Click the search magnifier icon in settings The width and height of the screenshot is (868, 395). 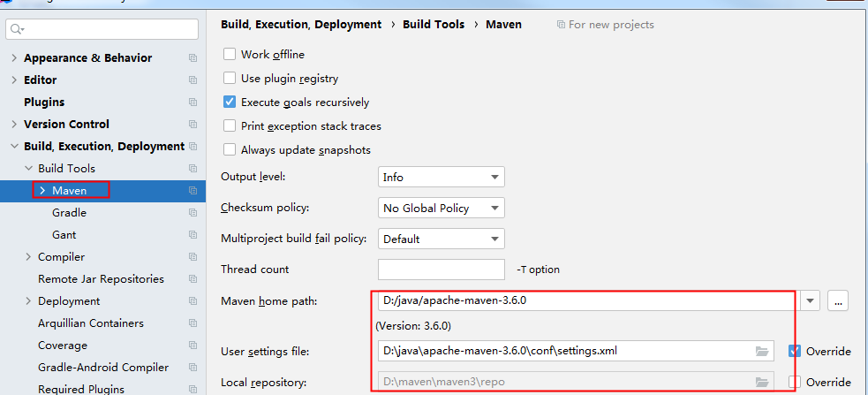coord(17,29)
